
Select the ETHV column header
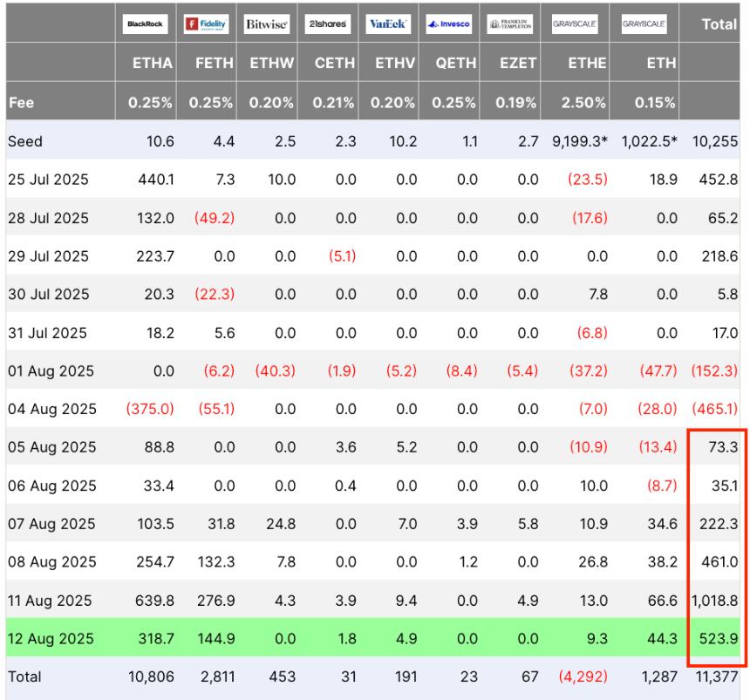click(x=395, y=63)
